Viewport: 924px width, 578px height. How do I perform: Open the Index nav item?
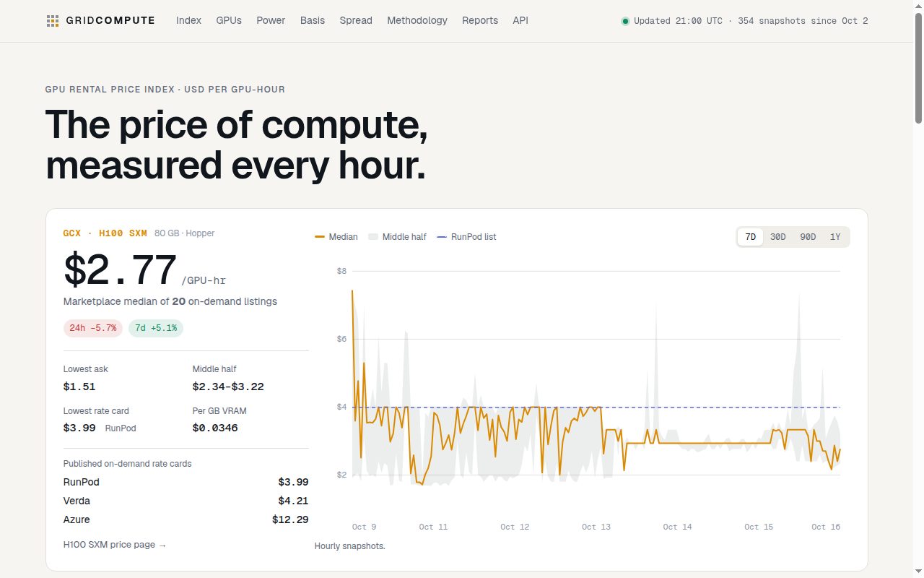click(188, 20)
